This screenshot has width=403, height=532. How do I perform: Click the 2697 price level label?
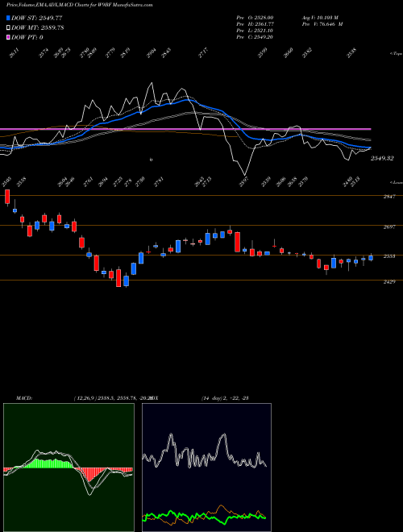point(389,227)
